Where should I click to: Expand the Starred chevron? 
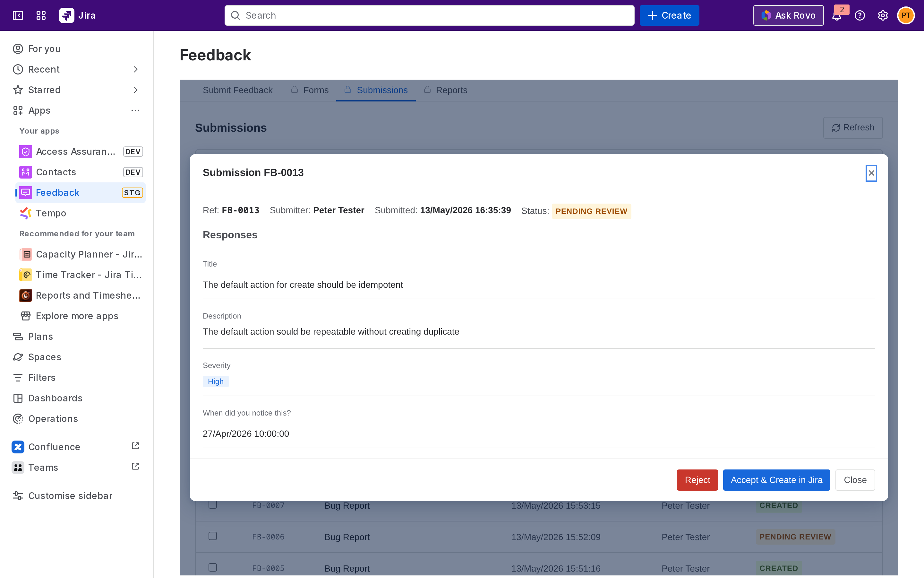135,90
